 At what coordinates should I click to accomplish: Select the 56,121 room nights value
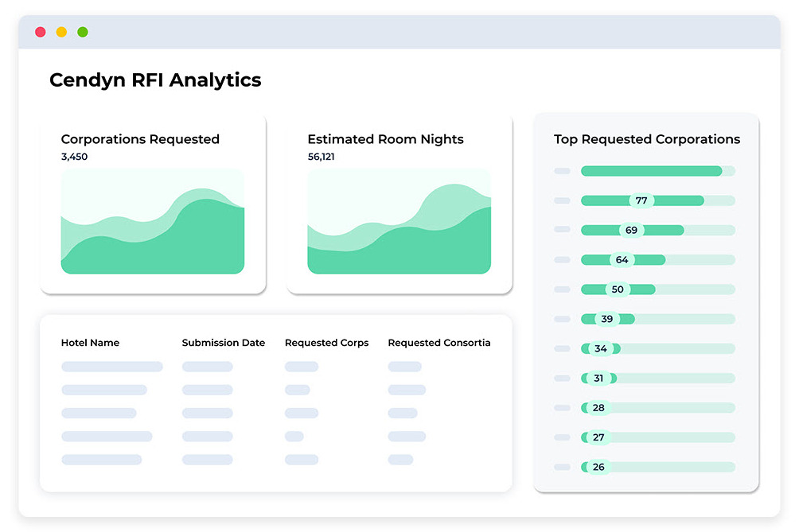(x=321, y=157)
